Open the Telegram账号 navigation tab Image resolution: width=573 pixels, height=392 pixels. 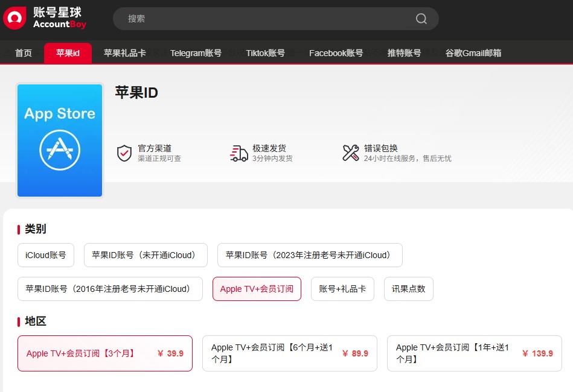tap(196, 53)
